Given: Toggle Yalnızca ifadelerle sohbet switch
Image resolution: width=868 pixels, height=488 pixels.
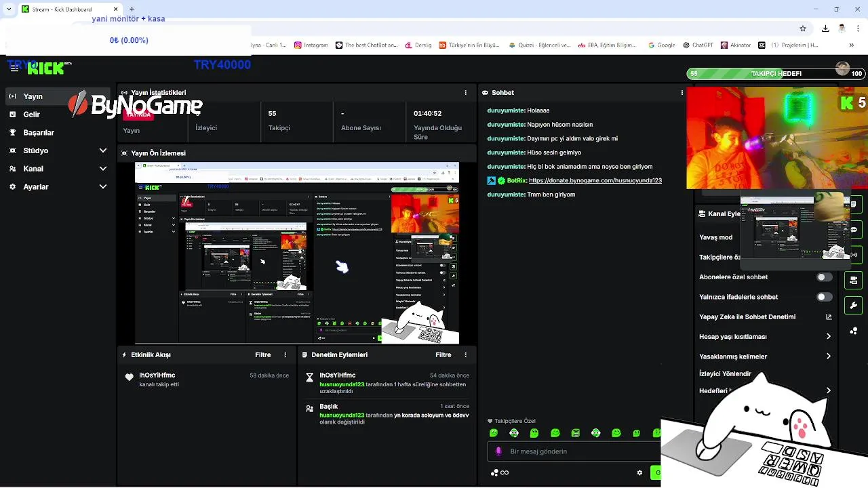Looking at the screenshot, I should pyautogui.click(x=824, y=297).
